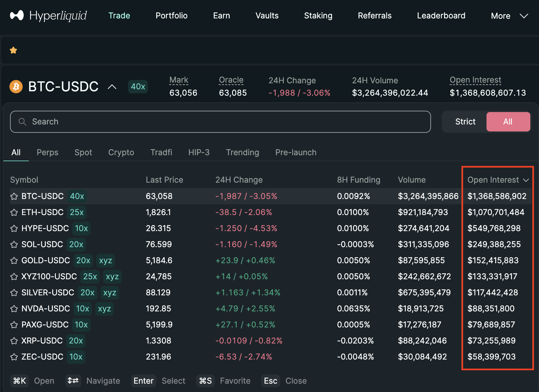The image size is (539, 392).
Task: Click the Hyperliquid logo icon
Action: click(16, 15)
